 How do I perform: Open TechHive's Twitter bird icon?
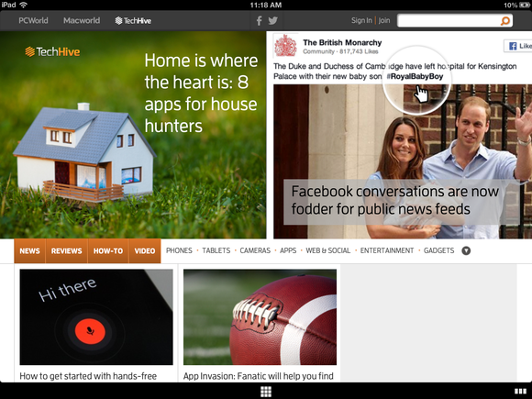point(272,21)
